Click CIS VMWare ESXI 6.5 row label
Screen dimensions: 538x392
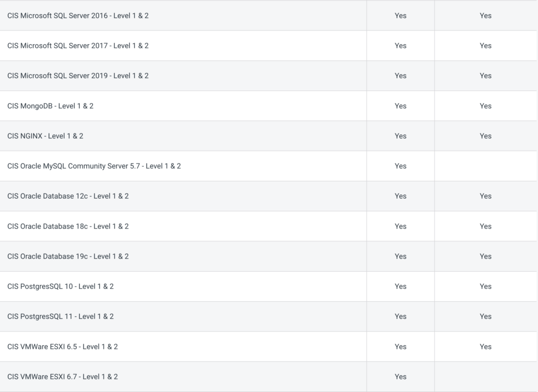pyautogui.click(x=63, y=347)
